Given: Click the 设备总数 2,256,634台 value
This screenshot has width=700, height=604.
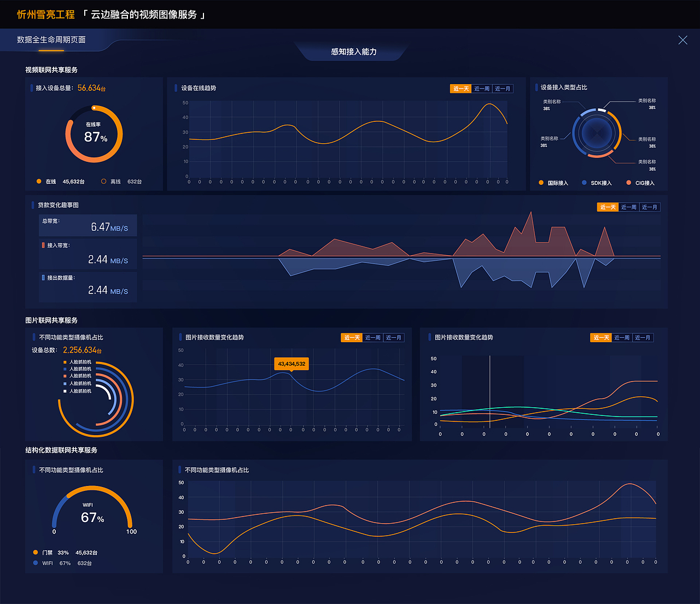Looking at the screenshot, I should 82,350.
